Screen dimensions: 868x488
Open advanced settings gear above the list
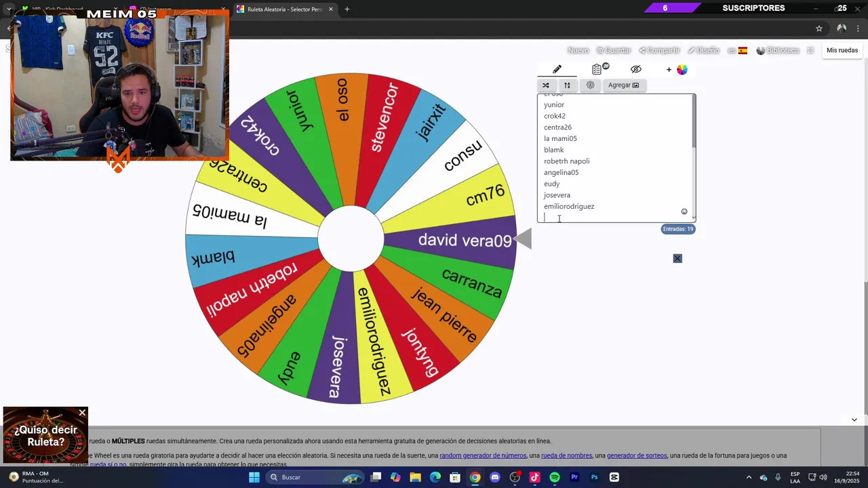click(x=590, y=85)
